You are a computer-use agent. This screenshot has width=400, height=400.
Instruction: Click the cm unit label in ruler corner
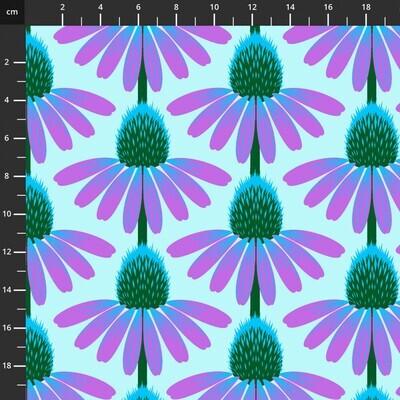pos(12,12)
